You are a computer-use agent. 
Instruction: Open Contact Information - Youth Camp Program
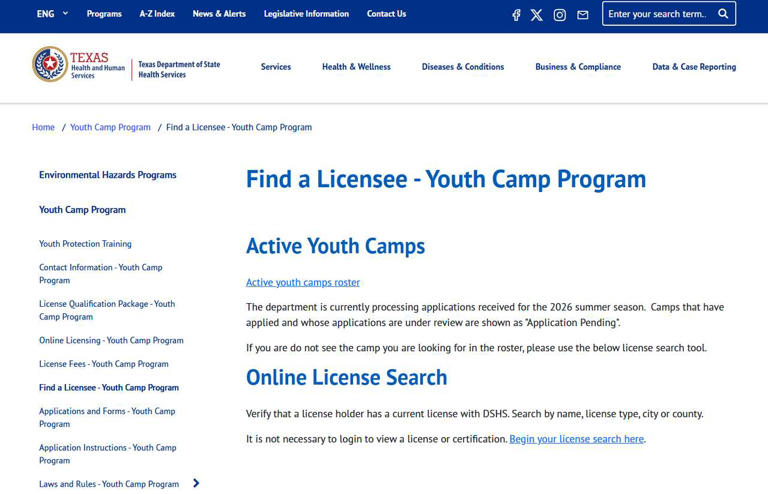(100, 274)
